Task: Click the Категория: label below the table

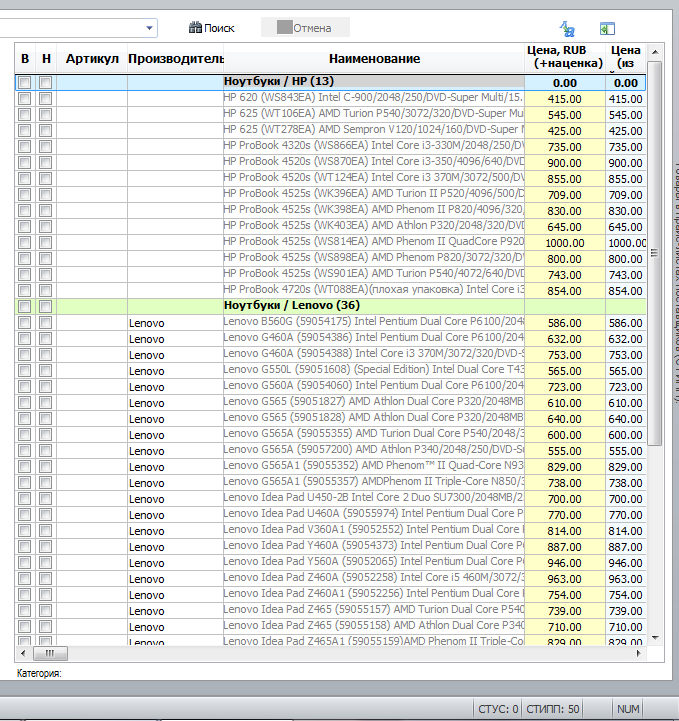Action: (39, 673)
